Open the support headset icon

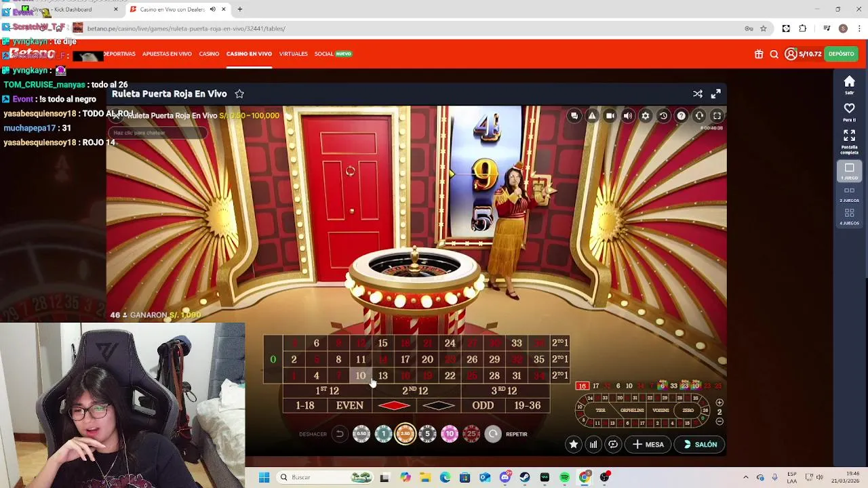click(x=699, y=116)
